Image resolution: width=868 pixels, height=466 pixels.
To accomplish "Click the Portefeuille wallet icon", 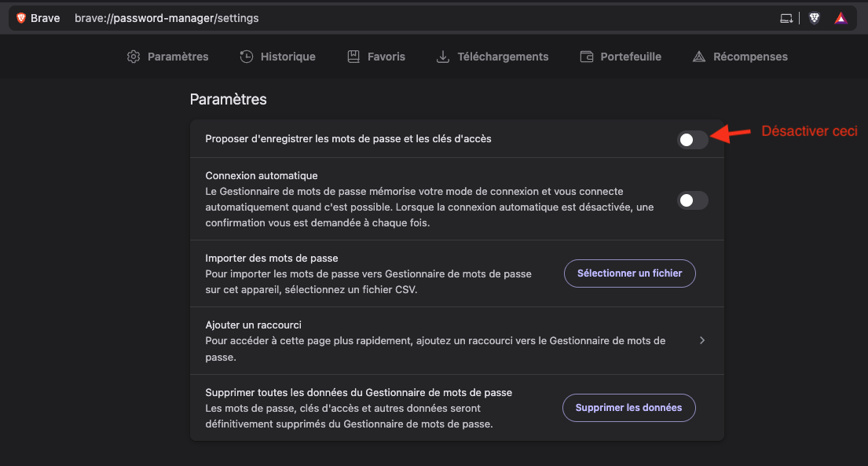I will point(586,56).
